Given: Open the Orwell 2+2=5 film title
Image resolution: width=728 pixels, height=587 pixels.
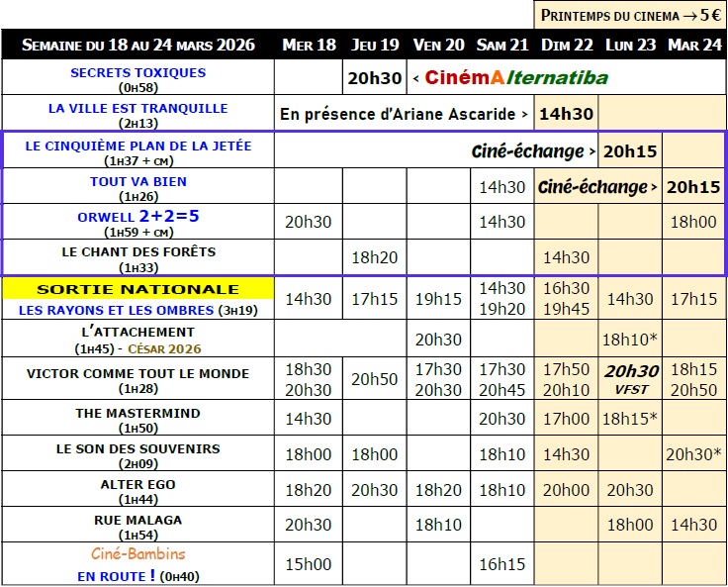Looking at the screenshot, I should pos(137,216).
